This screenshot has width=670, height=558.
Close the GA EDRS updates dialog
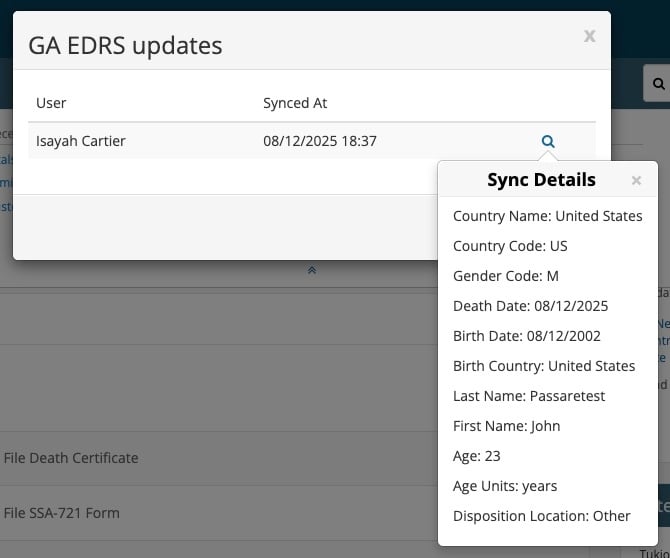589,37
